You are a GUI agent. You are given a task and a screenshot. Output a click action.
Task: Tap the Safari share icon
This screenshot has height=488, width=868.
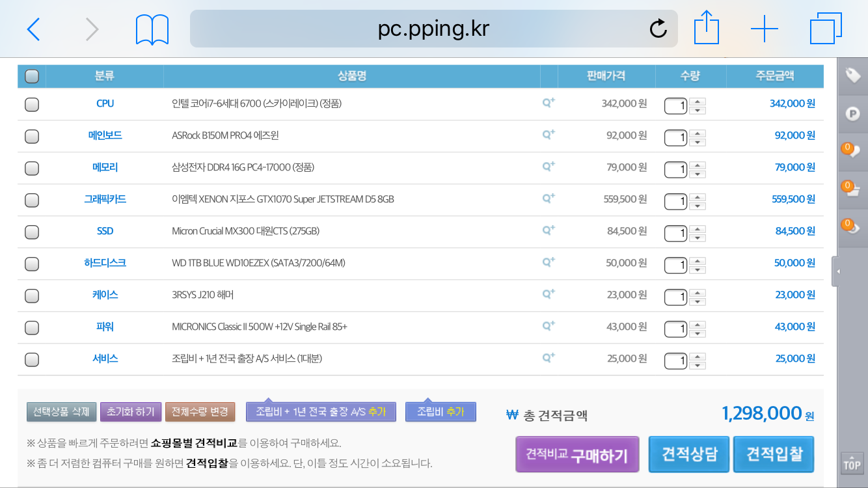coord(706,29)
